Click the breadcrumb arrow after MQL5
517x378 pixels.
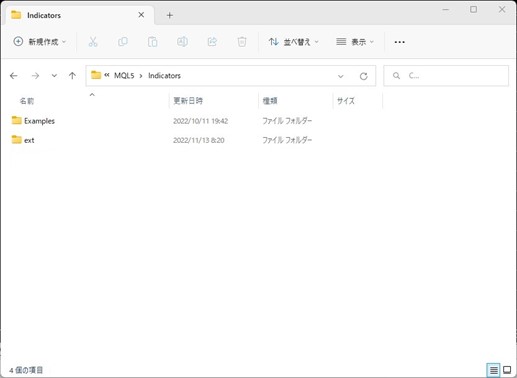click(x=141, y=76)
